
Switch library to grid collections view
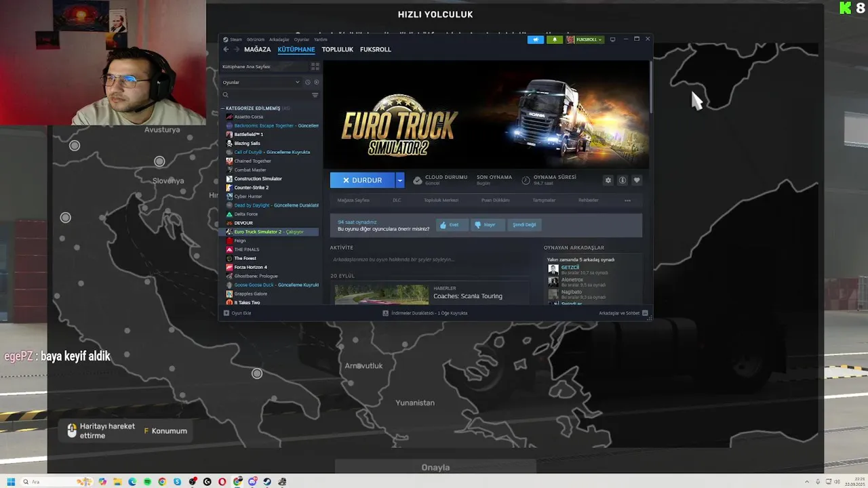coord(315,66)
